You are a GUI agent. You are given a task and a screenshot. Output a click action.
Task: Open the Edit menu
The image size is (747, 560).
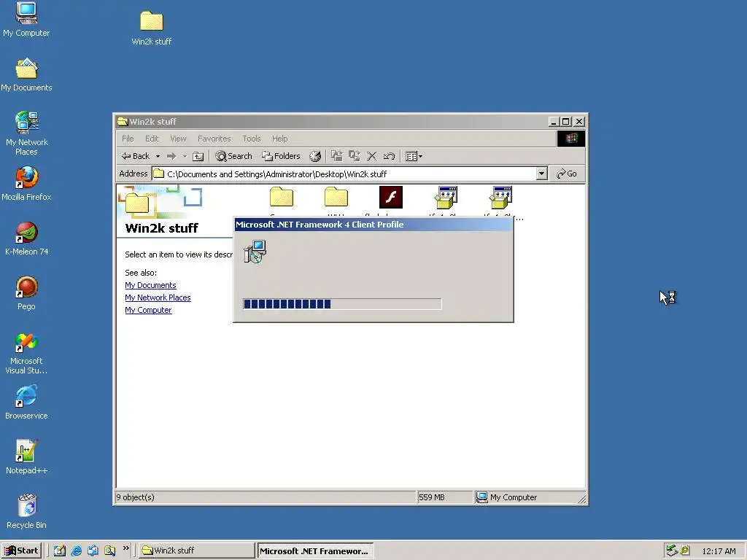pos(152,139)
